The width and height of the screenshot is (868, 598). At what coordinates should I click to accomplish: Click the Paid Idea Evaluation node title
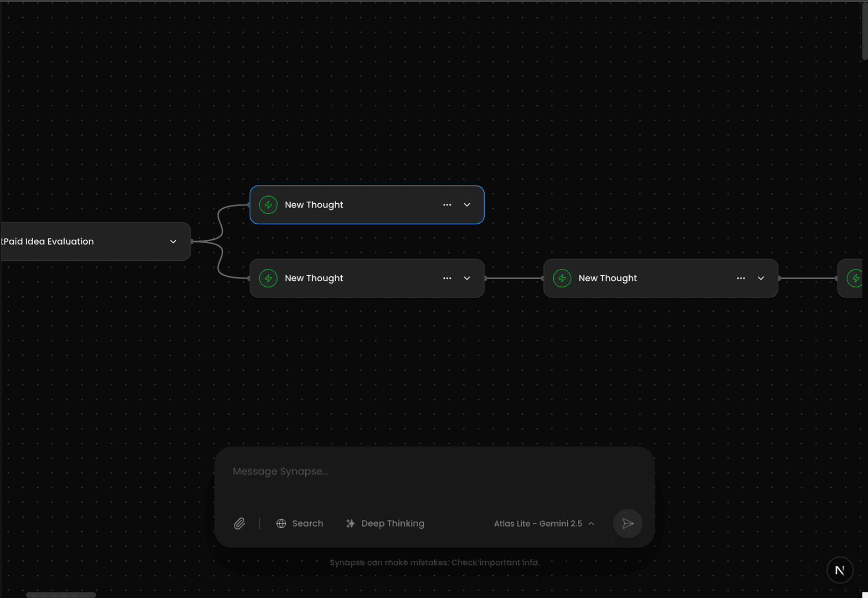coord(48,241)
